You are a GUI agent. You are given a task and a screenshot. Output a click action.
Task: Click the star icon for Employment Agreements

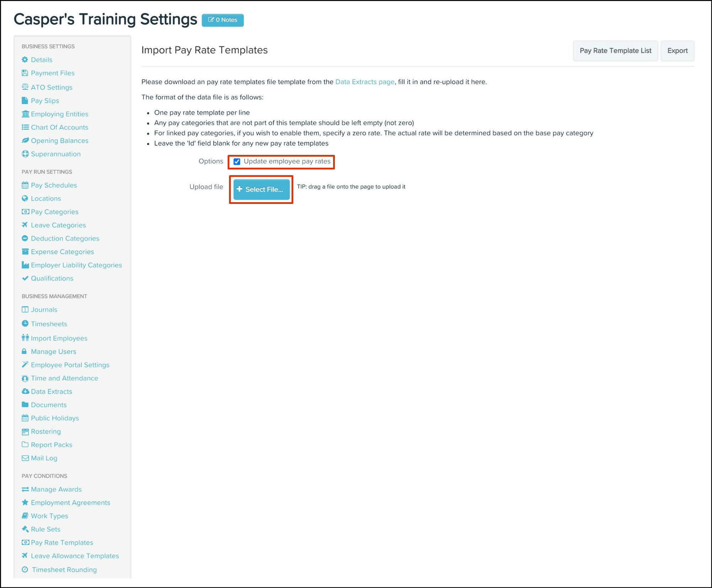point(25,502)
